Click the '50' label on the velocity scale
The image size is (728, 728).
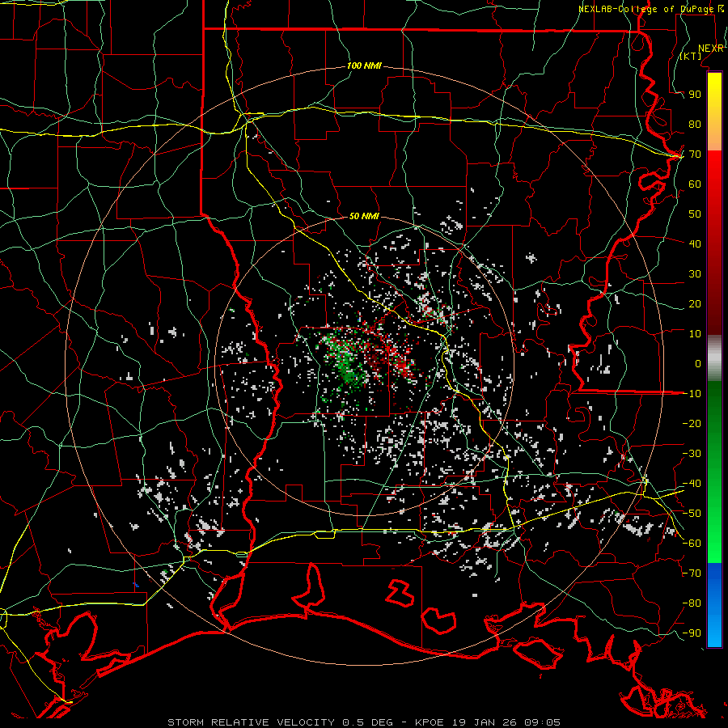(x=695, y=214)
